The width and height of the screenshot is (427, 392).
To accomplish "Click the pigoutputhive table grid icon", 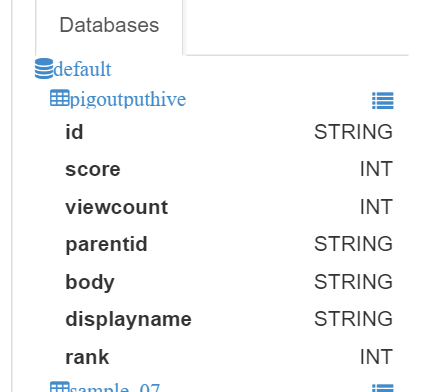I will [60, 98].
